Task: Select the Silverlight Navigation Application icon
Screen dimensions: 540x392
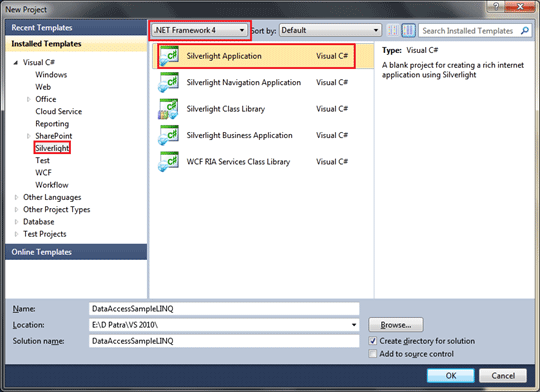Action: [x=168, y=83]
